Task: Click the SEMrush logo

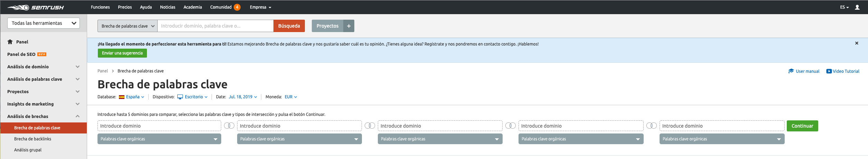Action: pyautogui.click(x=36, y=7)
